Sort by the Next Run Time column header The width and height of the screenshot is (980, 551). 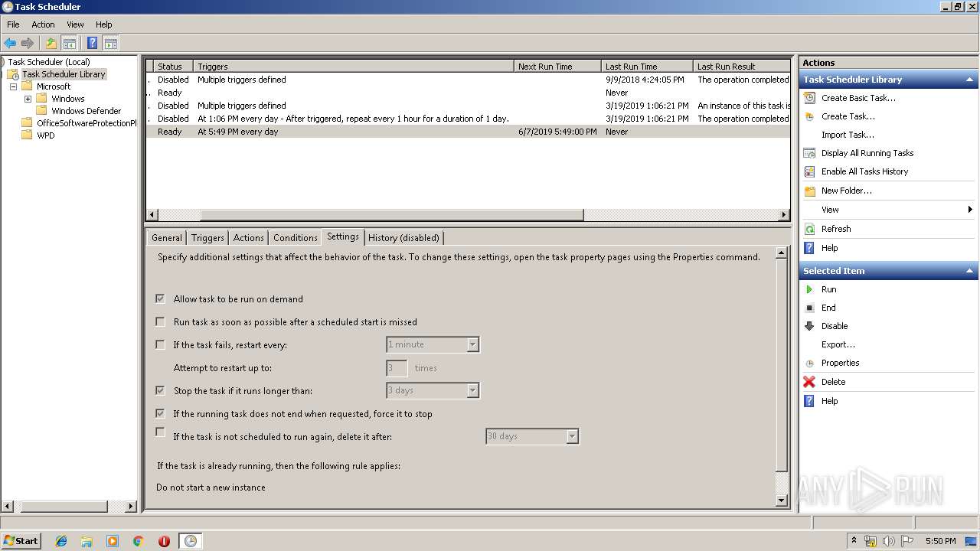(x=557, y=67)
